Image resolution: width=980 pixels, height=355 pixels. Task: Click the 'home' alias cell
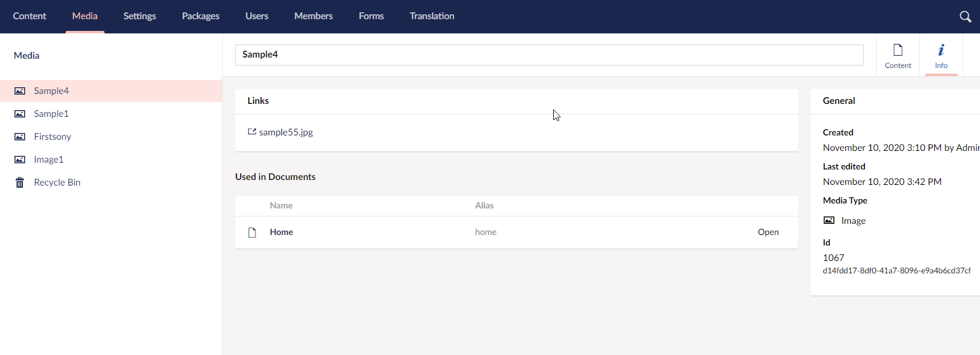pyautogui.click(x=486, y=232)
